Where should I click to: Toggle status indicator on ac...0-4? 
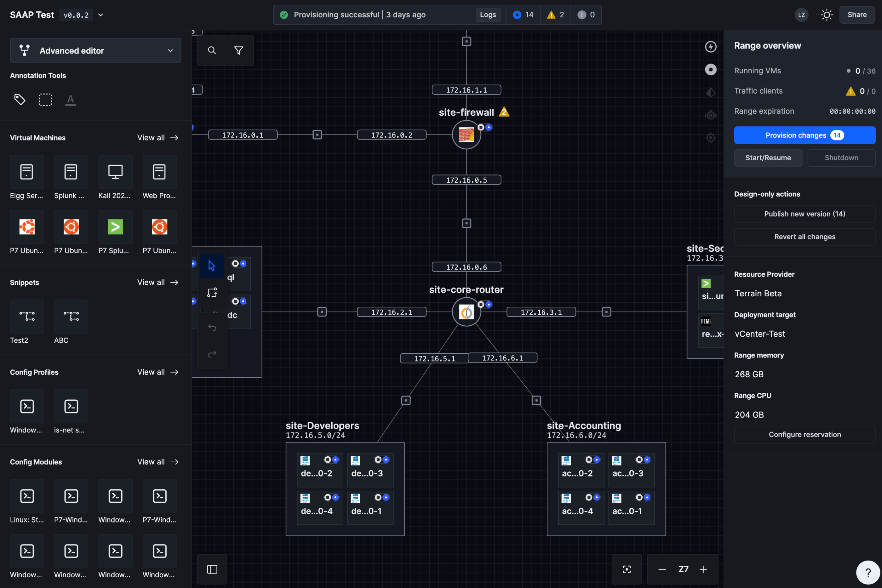[x=593, y=498]
